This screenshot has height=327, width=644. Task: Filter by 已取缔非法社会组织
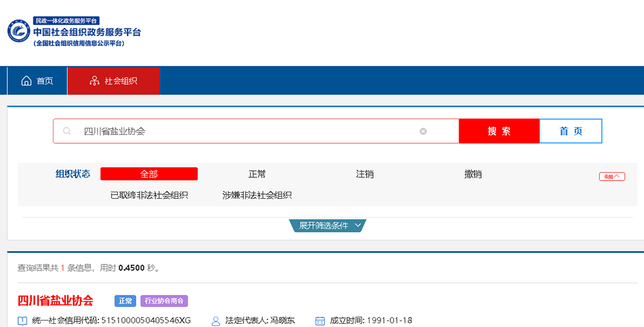click(x=149, y=195)
